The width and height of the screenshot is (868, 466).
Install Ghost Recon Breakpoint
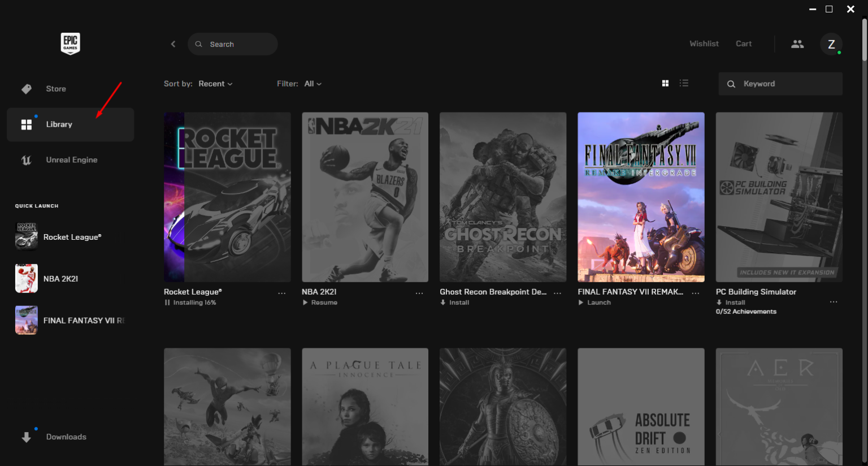point(455,303)
